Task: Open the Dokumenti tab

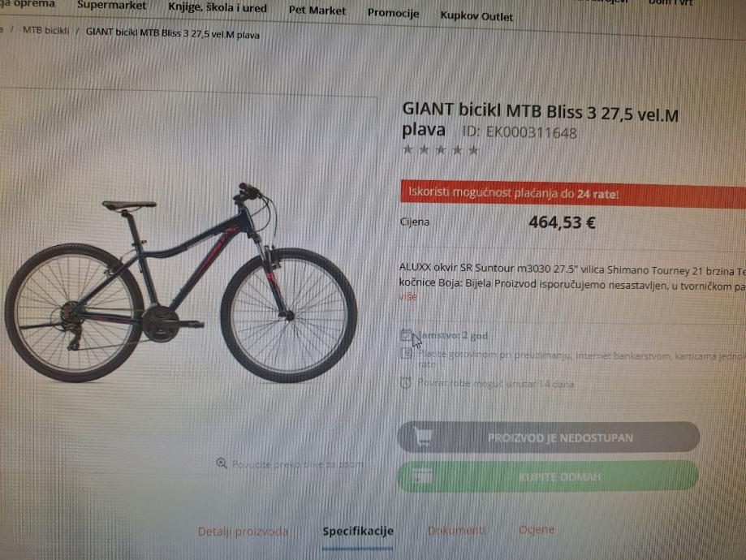Action: pos(457,530)
